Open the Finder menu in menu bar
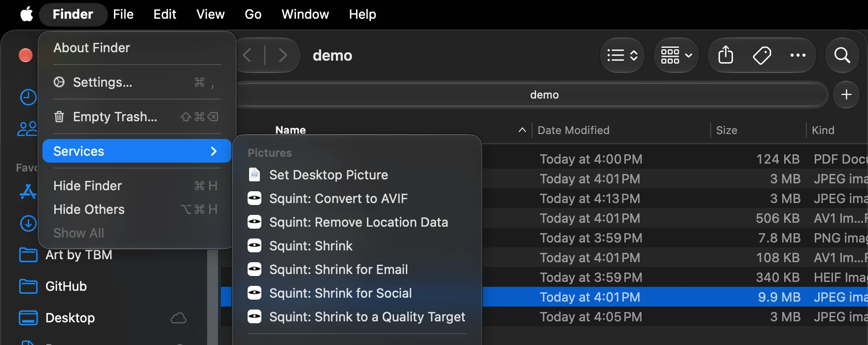This screenshot has width=868, height=345. point(73,14)
